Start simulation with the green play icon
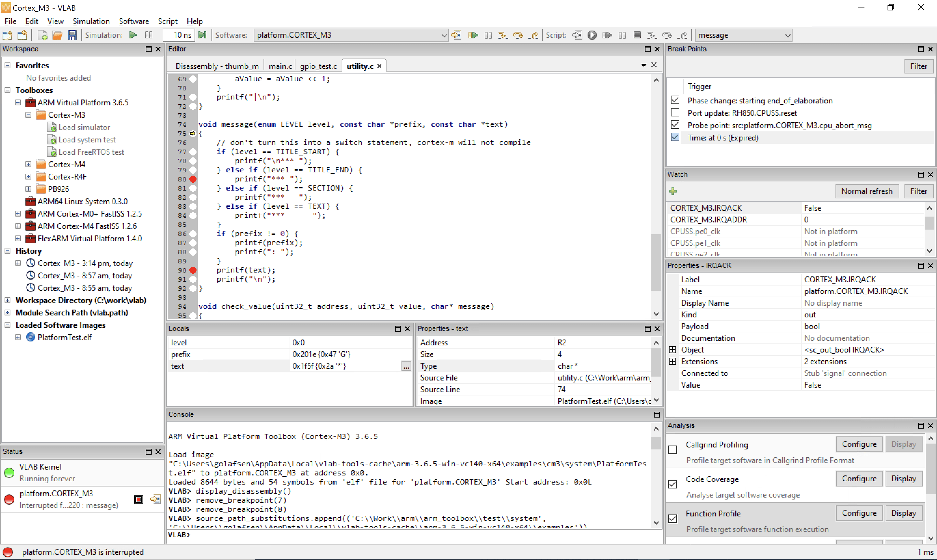The width and height of the screenshot is (937, 560). [133, 35]
